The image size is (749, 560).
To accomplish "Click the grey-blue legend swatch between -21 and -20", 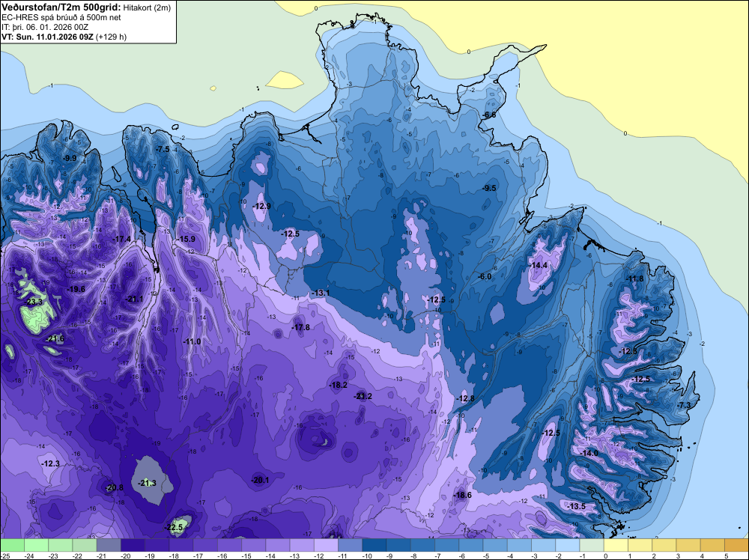I will click(109, 545).
